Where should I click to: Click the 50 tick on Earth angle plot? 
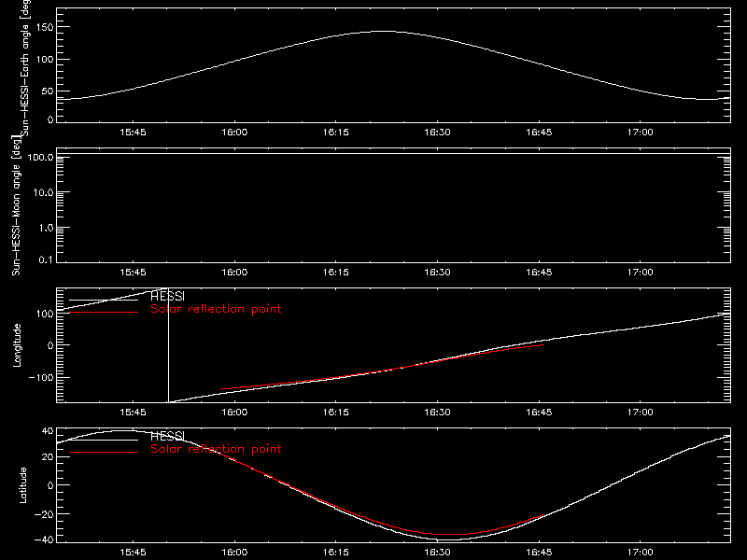tap(48, 91)
